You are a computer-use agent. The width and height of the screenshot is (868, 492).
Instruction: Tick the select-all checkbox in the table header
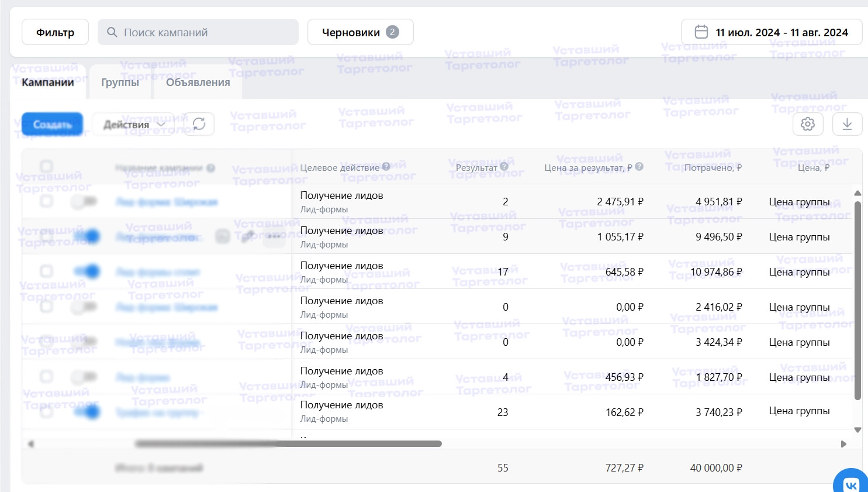(47, 167)
